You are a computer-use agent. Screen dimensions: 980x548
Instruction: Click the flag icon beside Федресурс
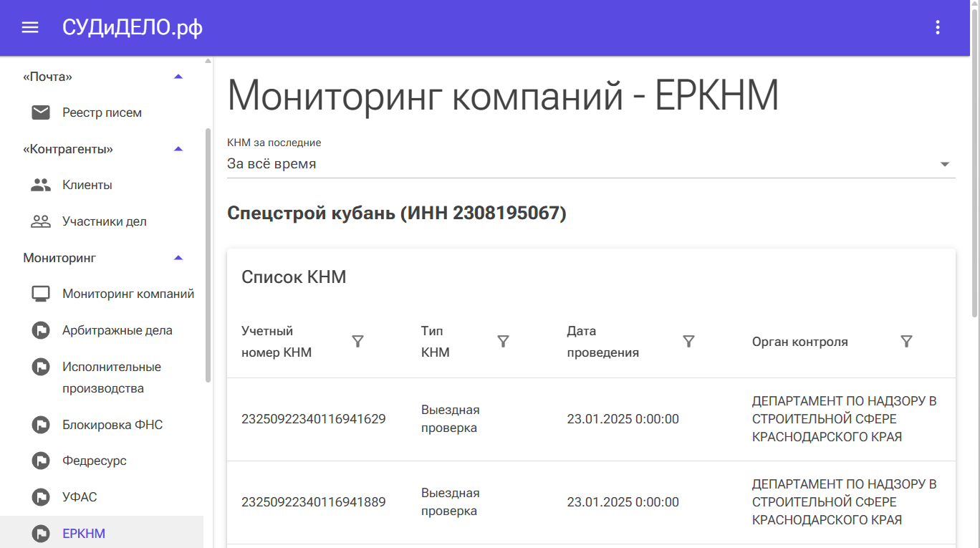(x=41, y=461)
